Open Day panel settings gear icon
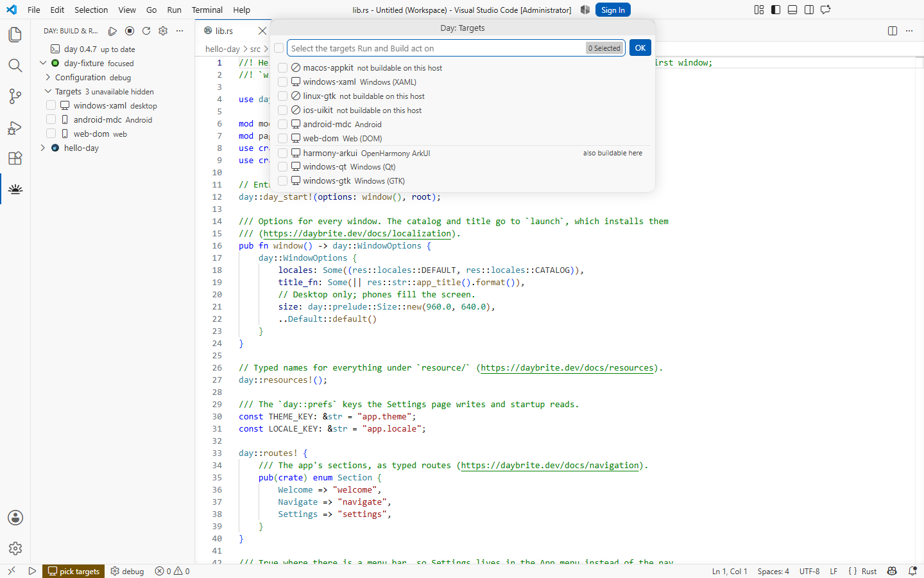 coord(163,31)
